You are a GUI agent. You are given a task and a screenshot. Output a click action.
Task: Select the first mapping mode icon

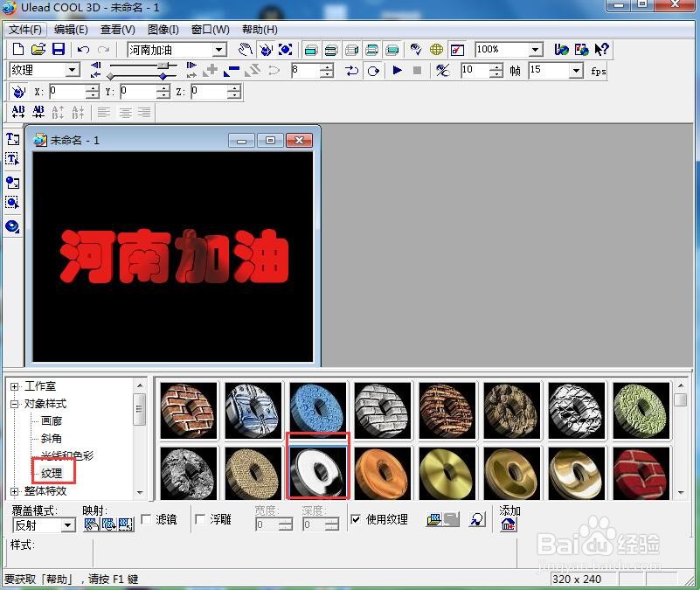92,524
